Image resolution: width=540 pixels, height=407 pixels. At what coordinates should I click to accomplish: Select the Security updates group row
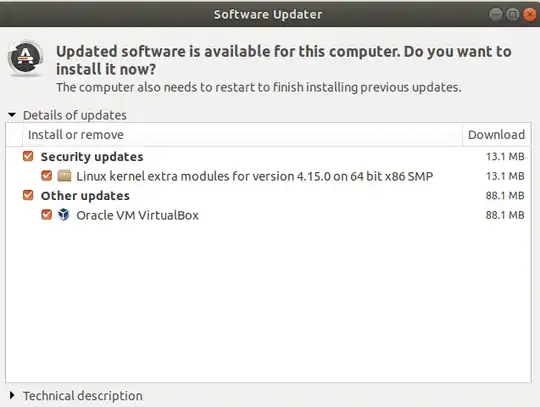click(x=268, y=157)
